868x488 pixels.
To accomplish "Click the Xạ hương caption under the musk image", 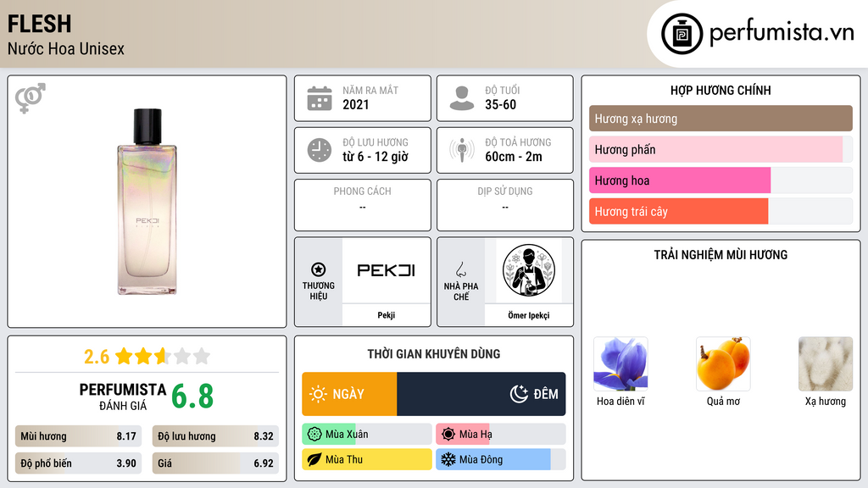I will point(826,401).
